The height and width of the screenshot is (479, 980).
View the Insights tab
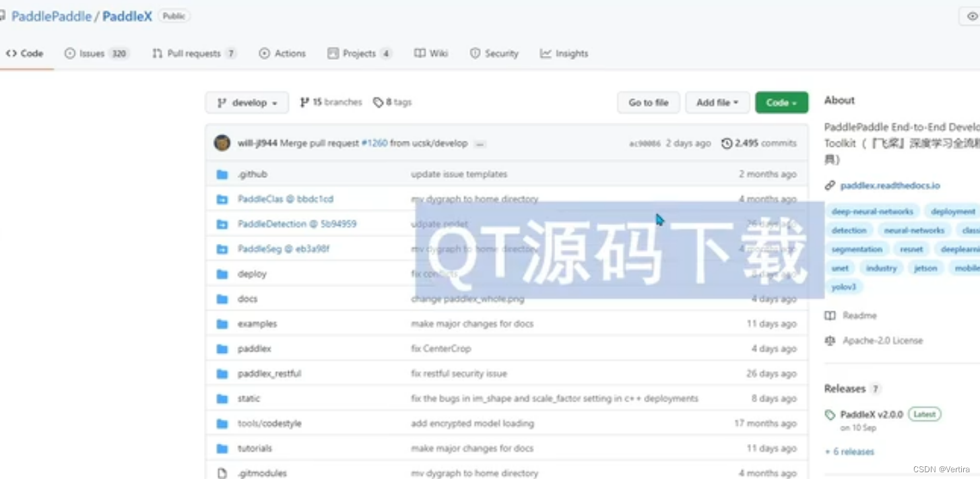pos(564,53)
